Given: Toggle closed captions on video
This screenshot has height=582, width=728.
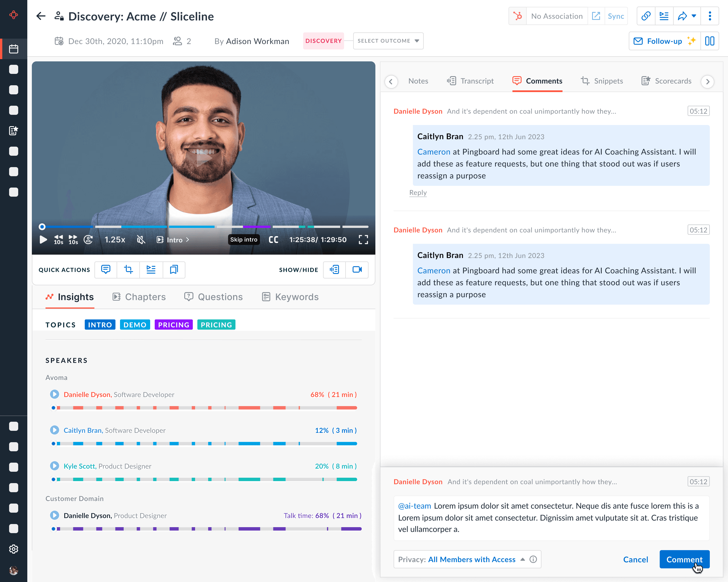Looking at the screenshot, I should pos(273,240).
